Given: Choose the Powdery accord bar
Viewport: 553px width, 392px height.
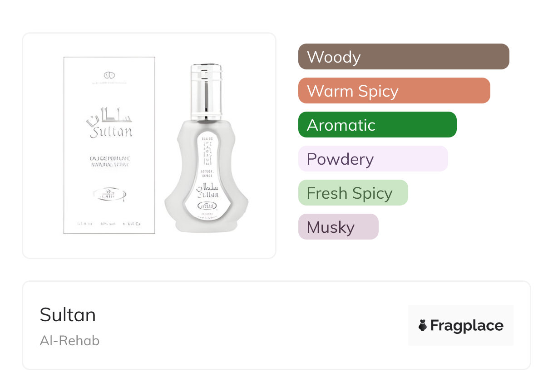Looking at the screenshot, I should tap(373, 159).
